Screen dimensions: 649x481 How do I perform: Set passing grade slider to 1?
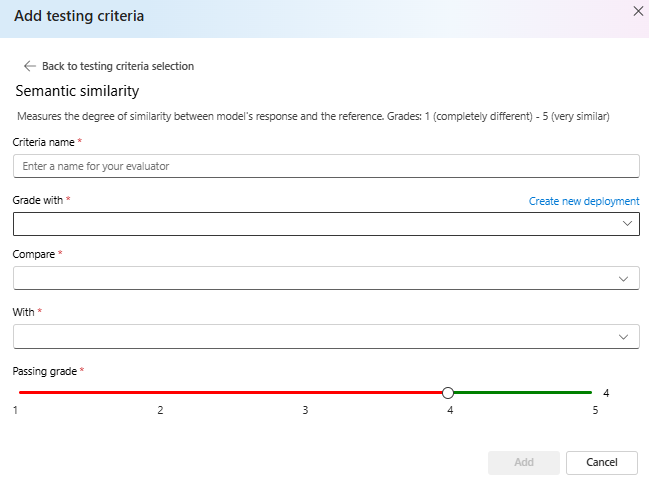coord(19,393)
